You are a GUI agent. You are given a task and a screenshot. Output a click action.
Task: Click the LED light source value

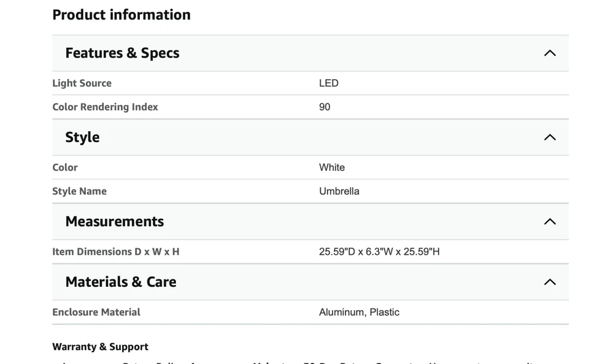point(328,83)
